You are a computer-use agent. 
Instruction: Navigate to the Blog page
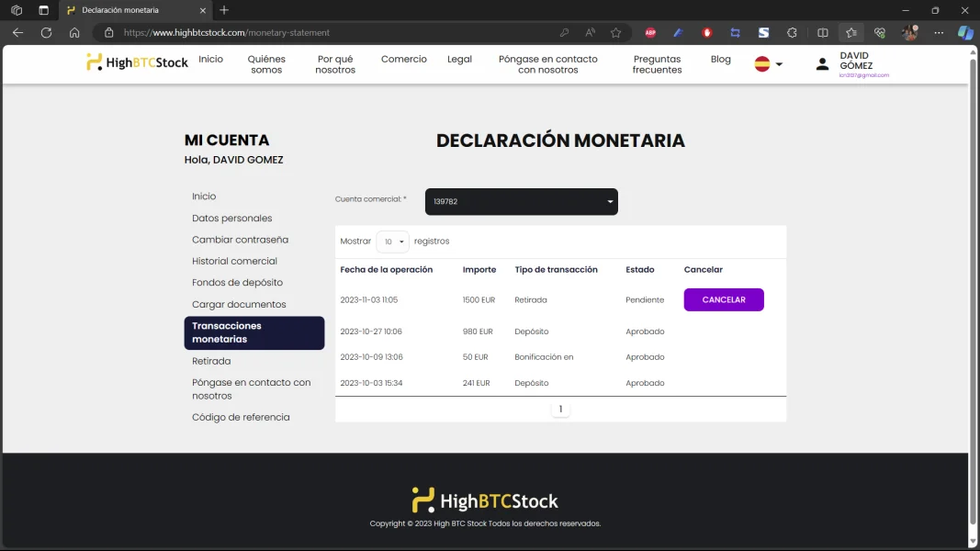click(x=721, y=59)
